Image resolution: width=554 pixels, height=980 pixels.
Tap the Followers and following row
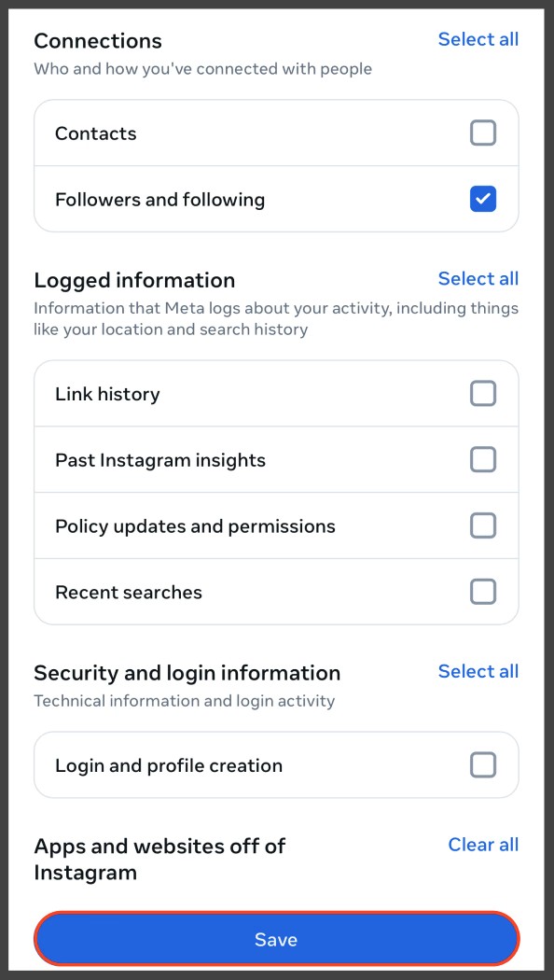(x=160, y=199)
